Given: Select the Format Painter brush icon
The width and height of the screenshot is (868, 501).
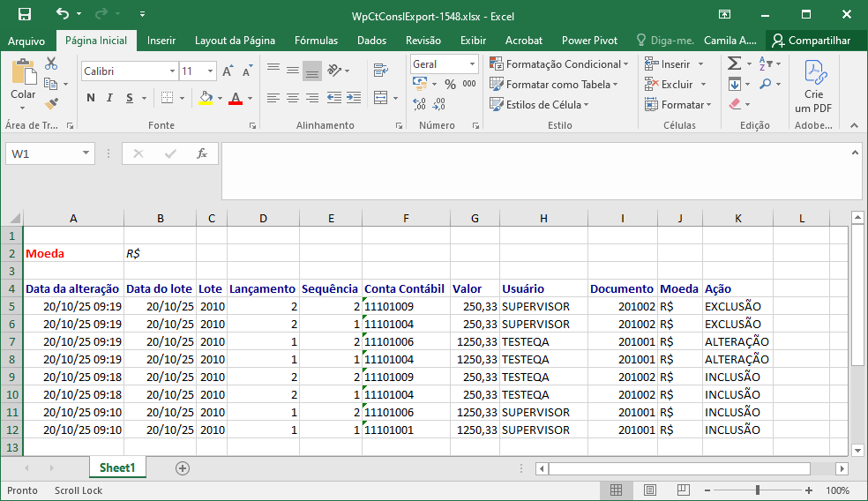Looking at the screenshot, I should (51, 104).
